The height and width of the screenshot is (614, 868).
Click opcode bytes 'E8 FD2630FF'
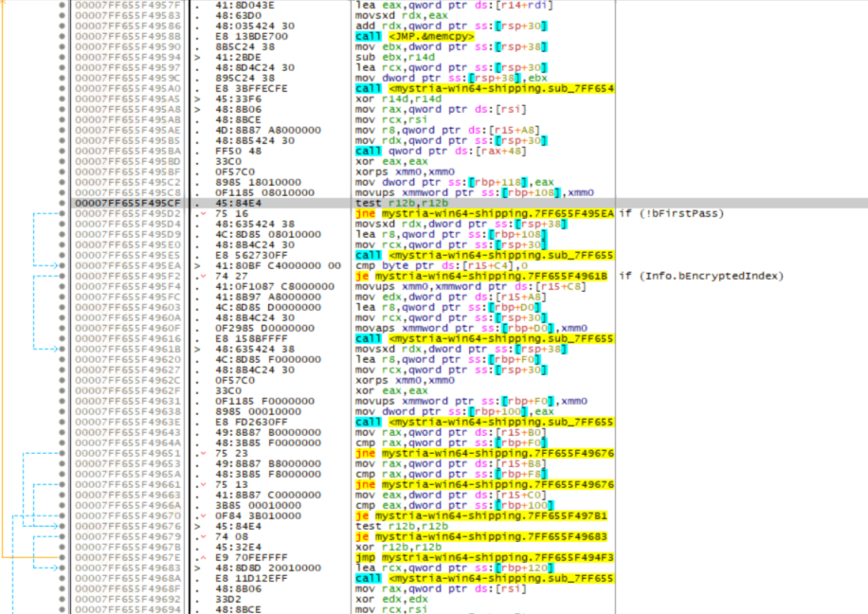pos(251,422)
